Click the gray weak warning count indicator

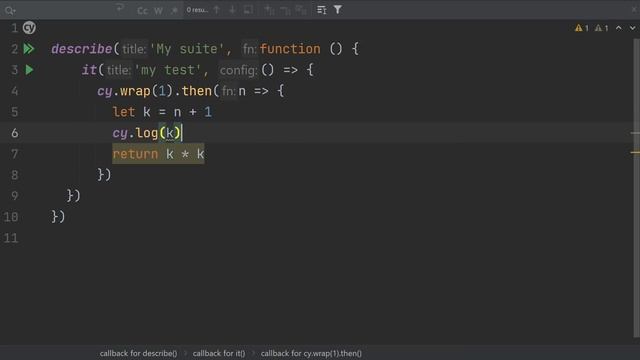[x=602, y=28]
